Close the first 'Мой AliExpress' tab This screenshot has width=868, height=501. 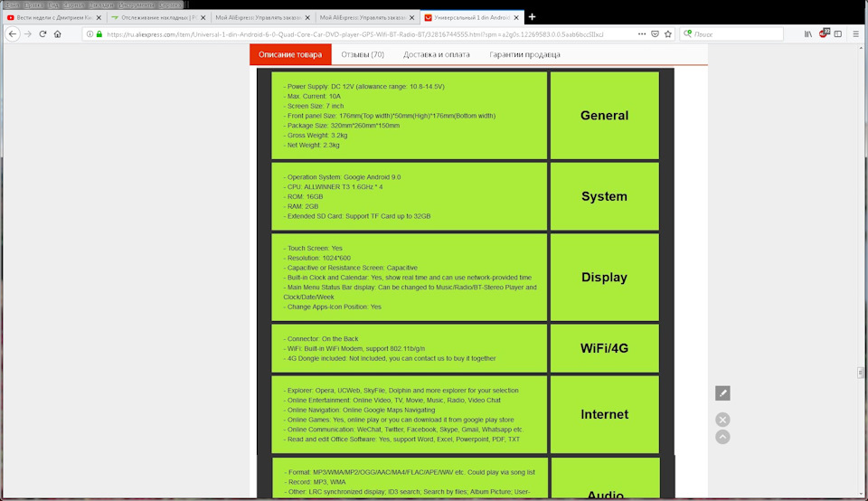[x=307, y=18]
